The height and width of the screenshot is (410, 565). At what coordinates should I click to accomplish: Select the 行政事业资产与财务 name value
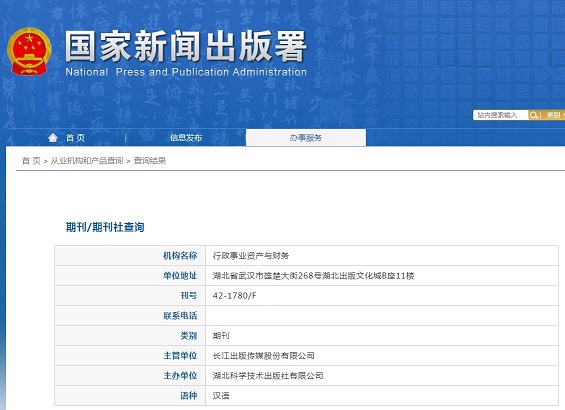[x=251, y=256]
